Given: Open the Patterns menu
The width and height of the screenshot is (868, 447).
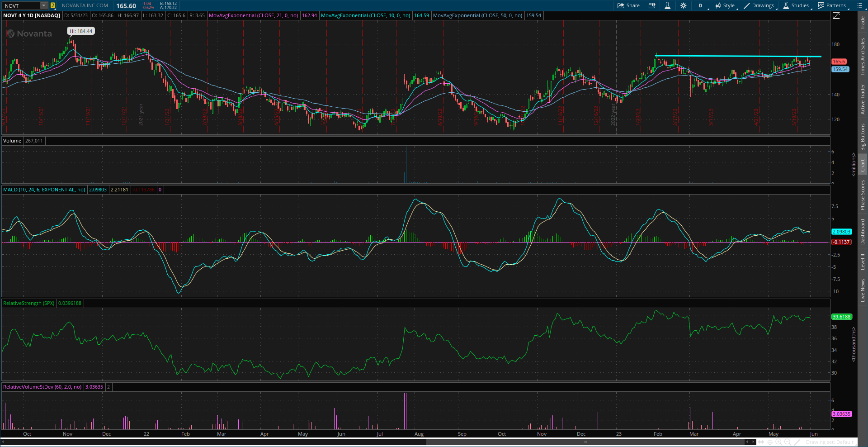Looking at the screenshot, I should (832, 5).
